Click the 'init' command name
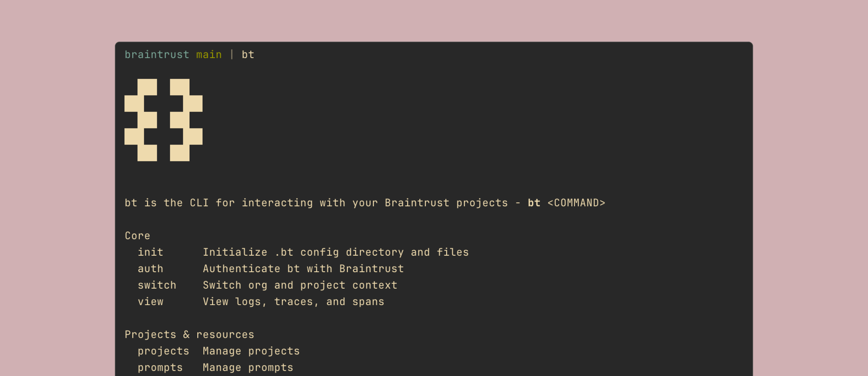 [x=150, y=252]
